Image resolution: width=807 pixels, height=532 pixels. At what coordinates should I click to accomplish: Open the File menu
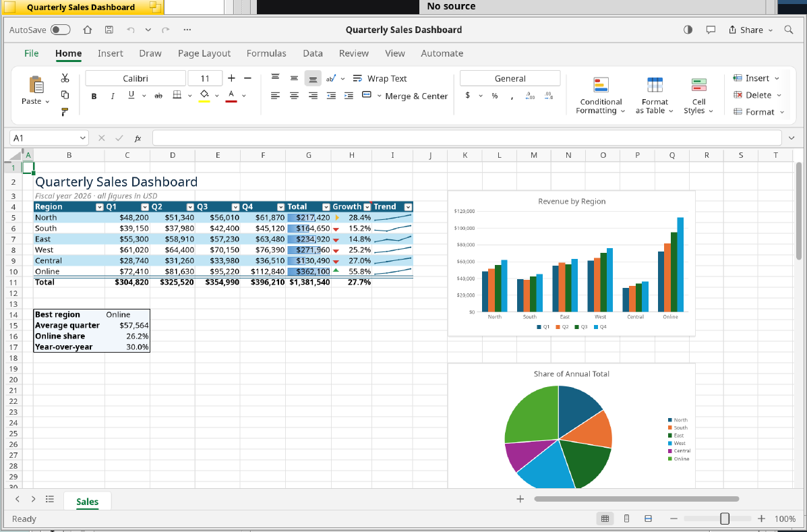[32, 53]
